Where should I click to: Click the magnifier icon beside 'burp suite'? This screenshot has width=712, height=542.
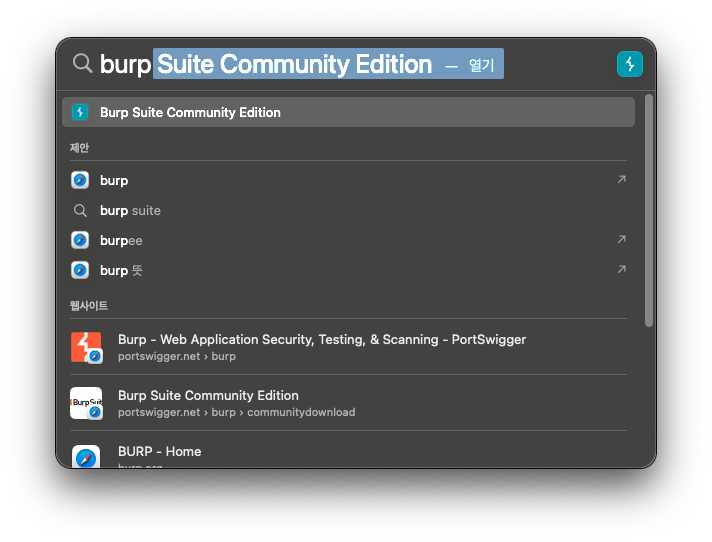tap(80, 211)
